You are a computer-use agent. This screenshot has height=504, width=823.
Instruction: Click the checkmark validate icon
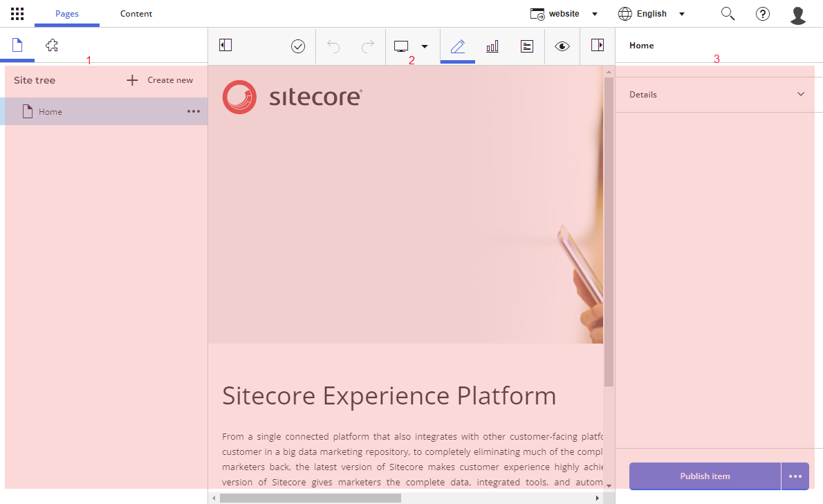[x=297, y=46]
